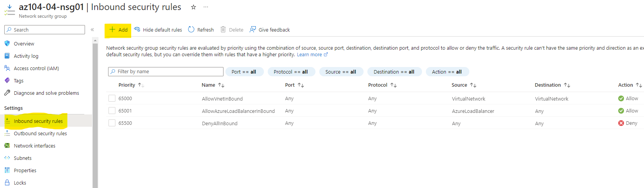Favorite this page with the star icon

[194, 7]
